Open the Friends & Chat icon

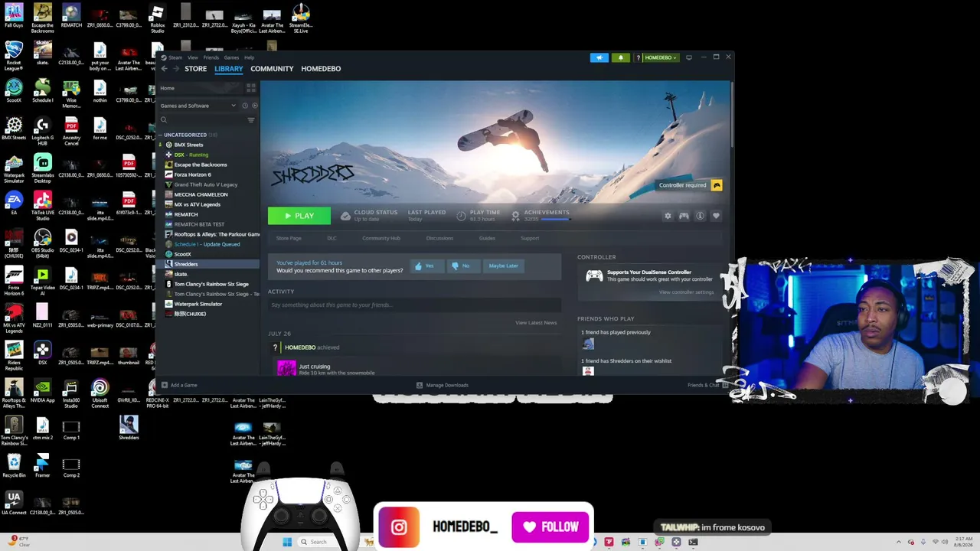(724, 385)
